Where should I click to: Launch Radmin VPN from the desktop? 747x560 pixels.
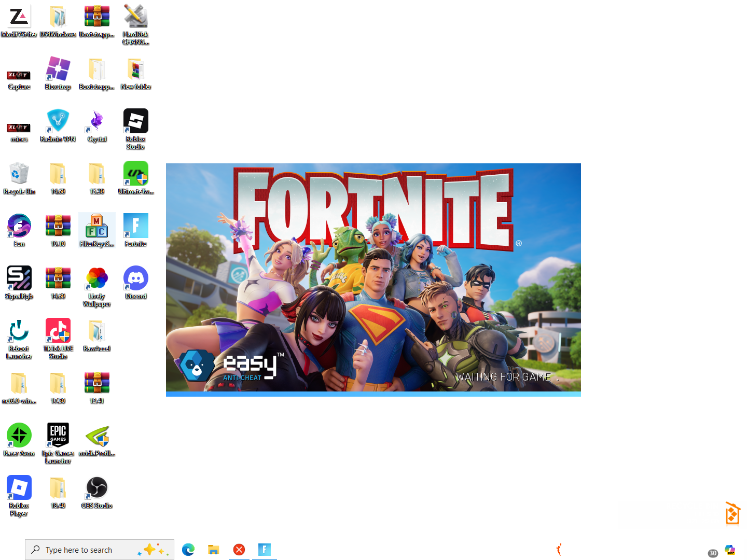tap(58, 125)
